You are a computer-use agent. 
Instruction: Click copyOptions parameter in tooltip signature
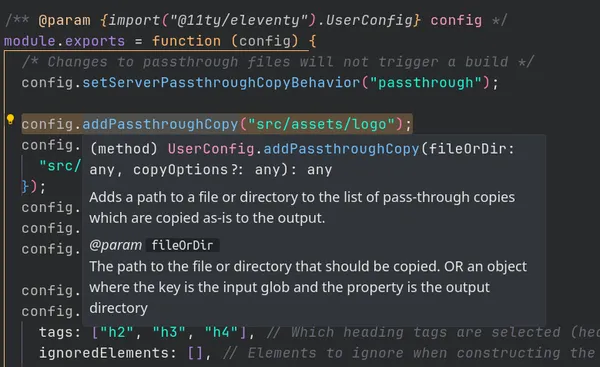180,169
